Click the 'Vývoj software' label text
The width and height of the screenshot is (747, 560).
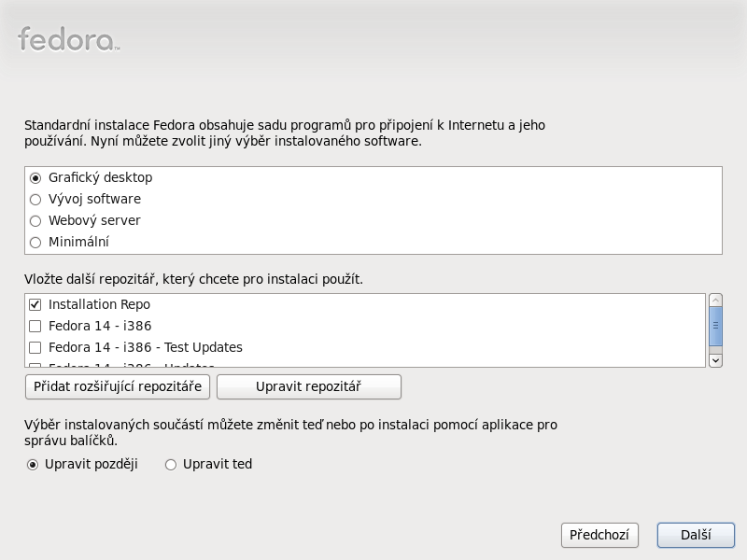coord(95,199)
